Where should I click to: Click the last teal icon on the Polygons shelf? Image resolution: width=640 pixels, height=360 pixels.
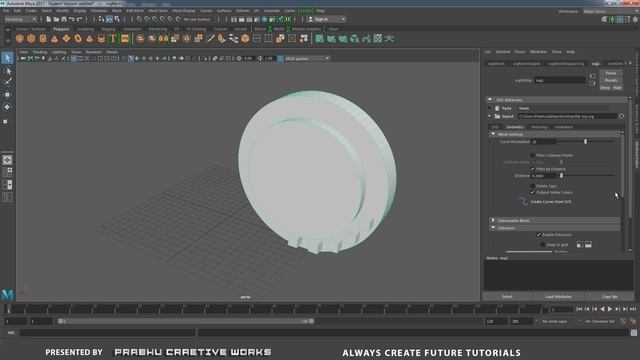click(389, 39)
